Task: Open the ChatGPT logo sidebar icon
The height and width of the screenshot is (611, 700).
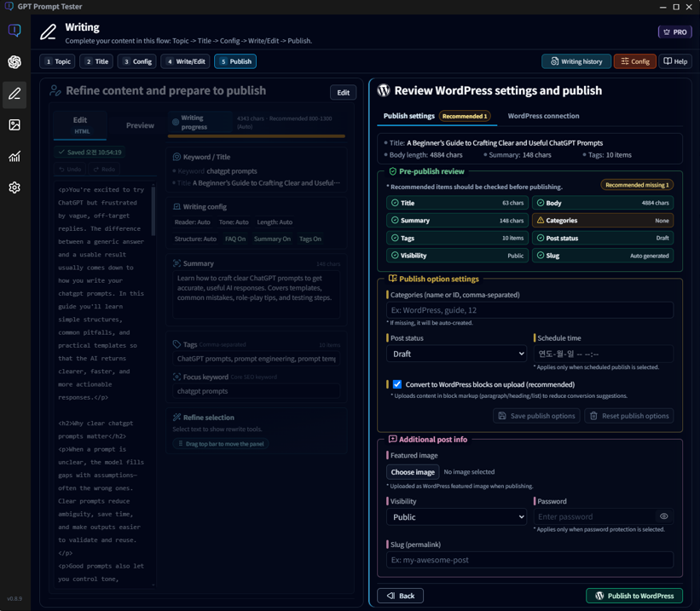Action: tap(14, 62)
